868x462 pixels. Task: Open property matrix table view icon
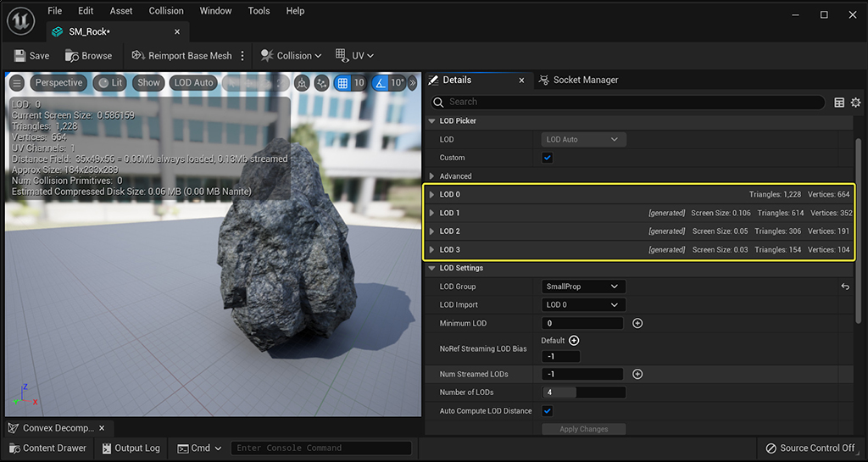click(x=839, y=103)
